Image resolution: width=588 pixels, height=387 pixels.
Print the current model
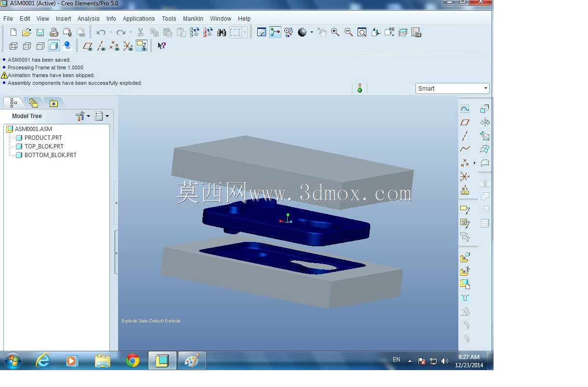click(x=54, y=32)
